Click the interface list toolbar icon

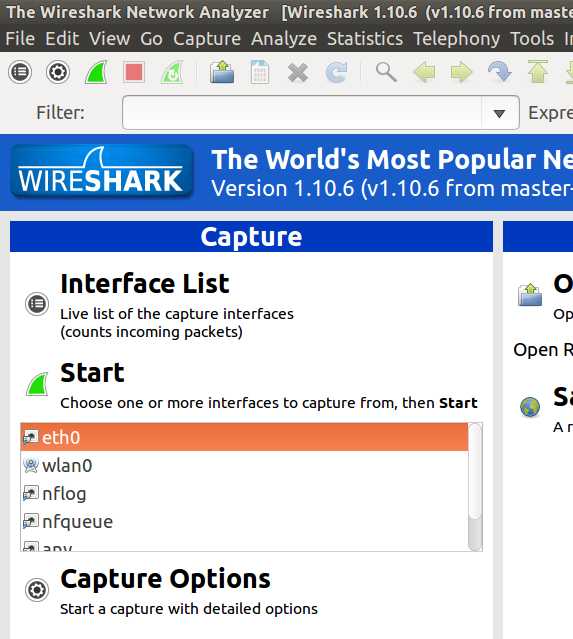tap(20, 73)
